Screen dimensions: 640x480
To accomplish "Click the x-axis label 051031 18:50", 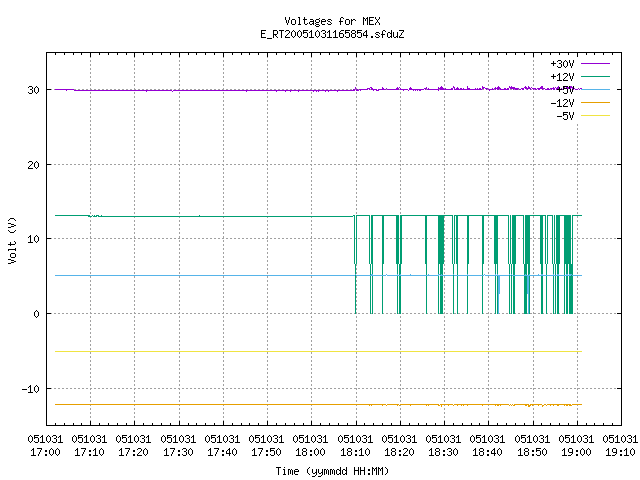I will pyautogui.click(x=533, y=446).
